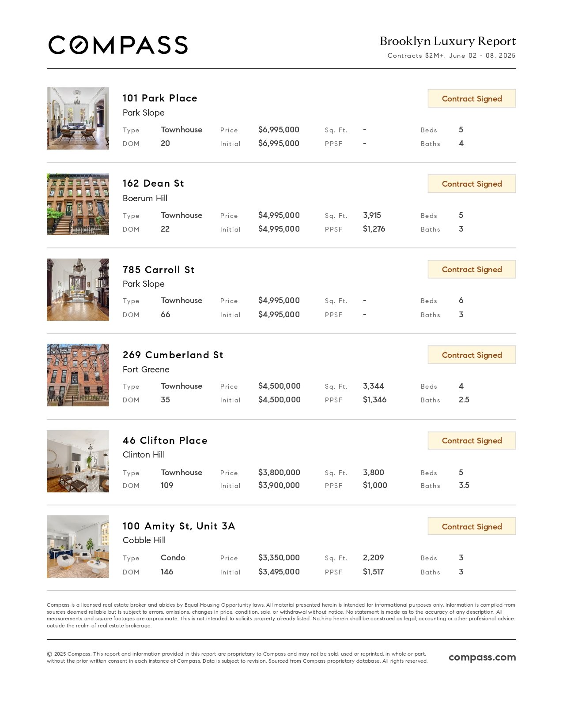The width and height of the screenshot is (563, 728).
Task: Click the 46 Clifton Place address heading
Action: coord(165,440)
